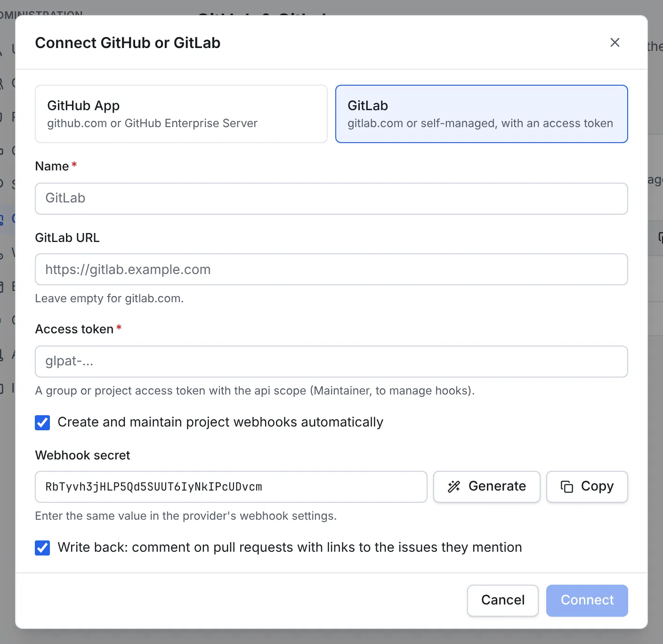The height and width of the screenshot is (644, 663).
Task: Select the GitLab provider option
Action: tap(481, 114)
